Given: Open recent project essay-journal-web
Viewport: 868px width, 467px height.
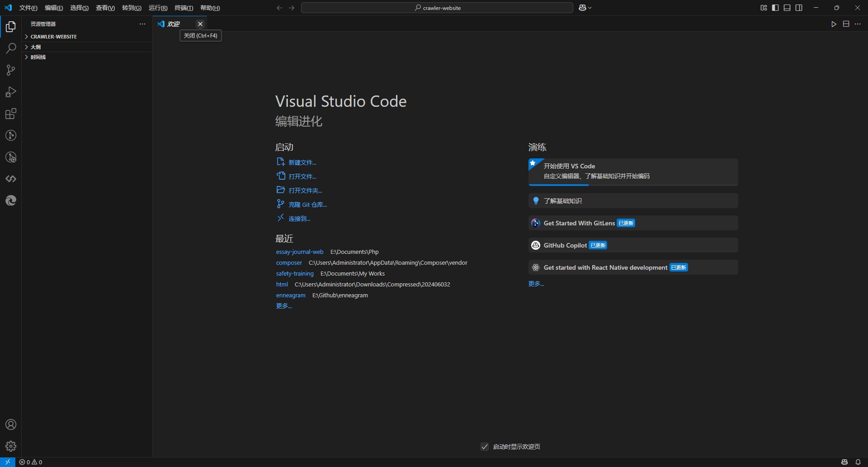Looking at the screenshot, I should tap(300, 252).
